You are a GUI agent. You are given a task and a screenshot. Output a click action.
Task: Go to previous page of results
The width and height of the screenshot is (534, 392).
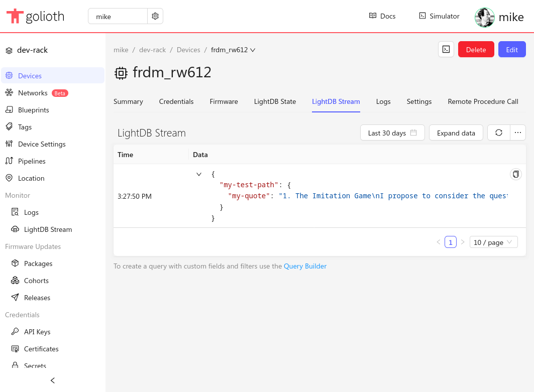pos(439,242)
